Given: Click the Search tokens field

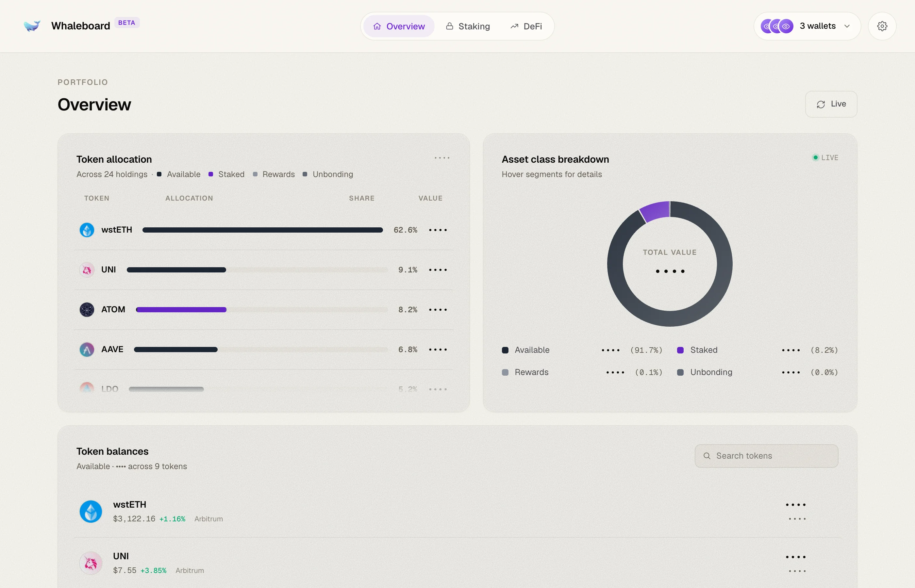Looking at the screenshot, I should 766,456.
